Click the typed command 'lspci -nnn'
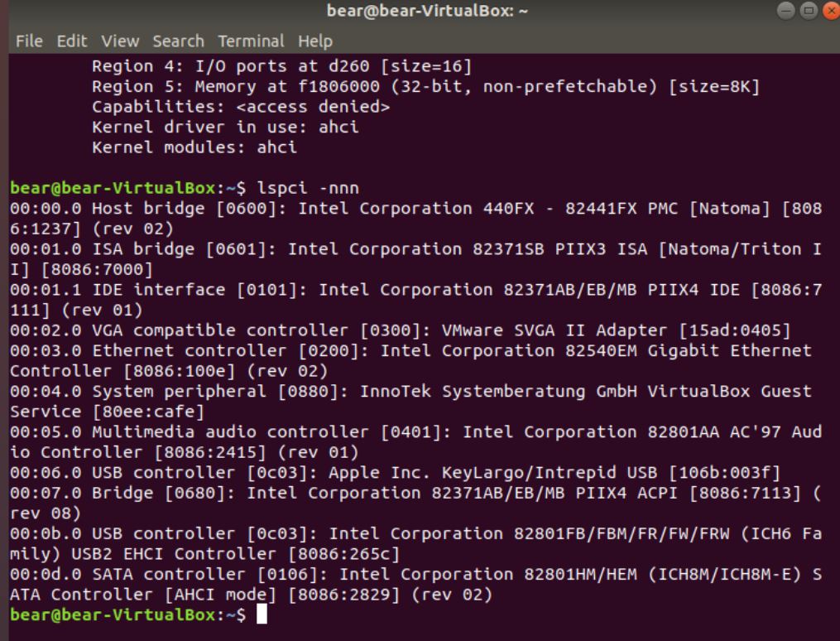 click(x=308, y=188)
